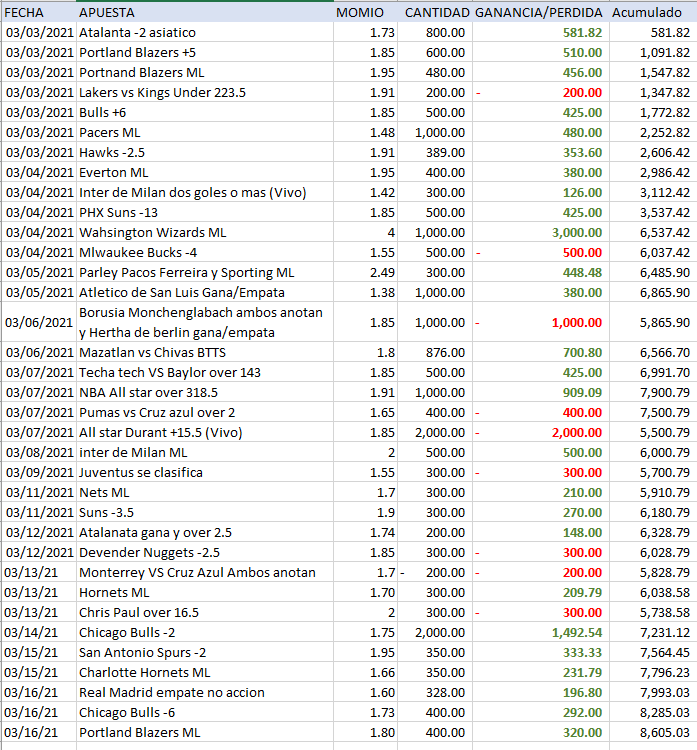Click the 'Bulls +6' cell
697x750 pixels.
[205, 112]
